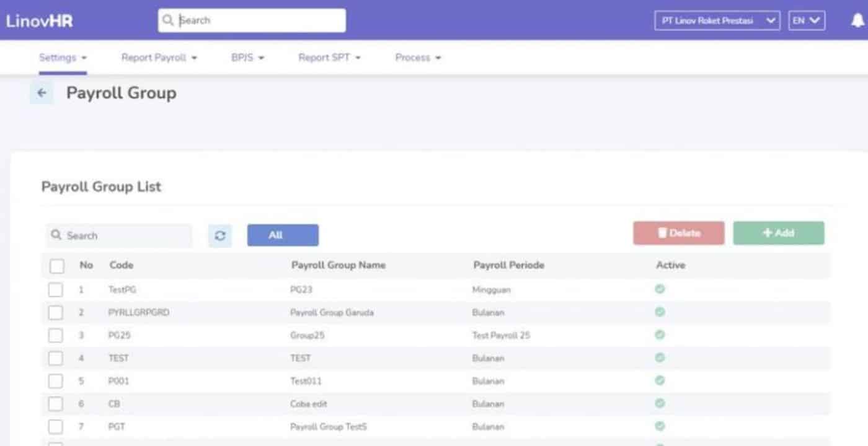Click the active status icon for PYRLLGRPGRD

click(x=660, y=312)
